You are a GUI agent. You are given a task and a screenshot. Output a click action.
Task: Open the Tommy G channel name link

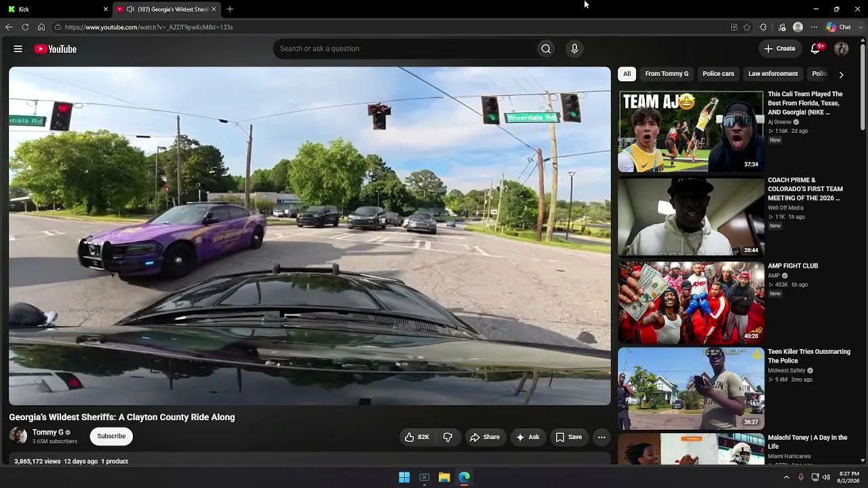pos(48,432)
